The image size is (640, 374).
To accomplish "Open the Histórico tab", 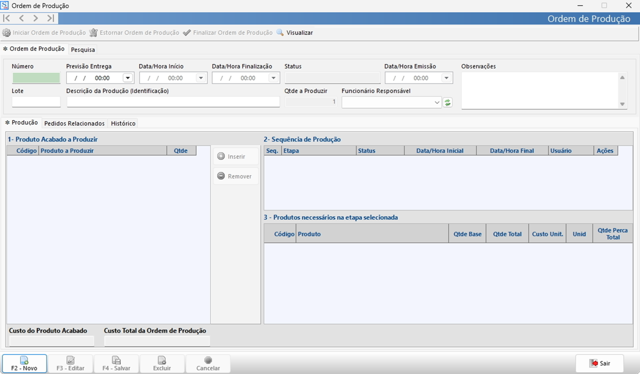I will pos(123,123).
